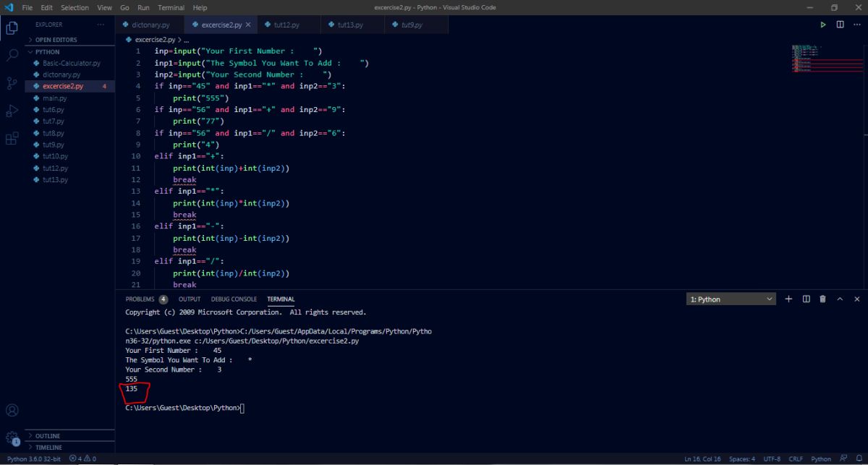The width and height of the screenshot is (868, 465).
Task: Switch to the DEBUG CONSOLE panel tab
Action: [x=234, y=299]
